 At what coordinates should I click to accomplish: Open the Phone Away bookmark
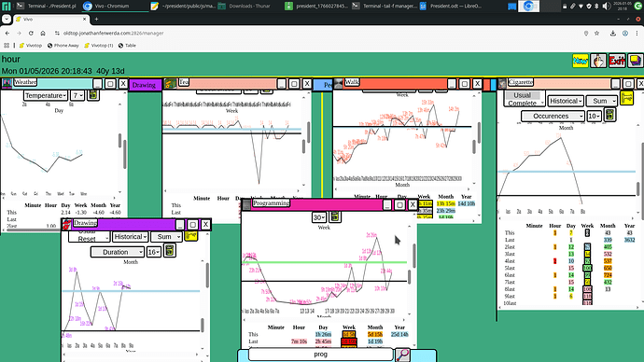[x=63, y=46]
